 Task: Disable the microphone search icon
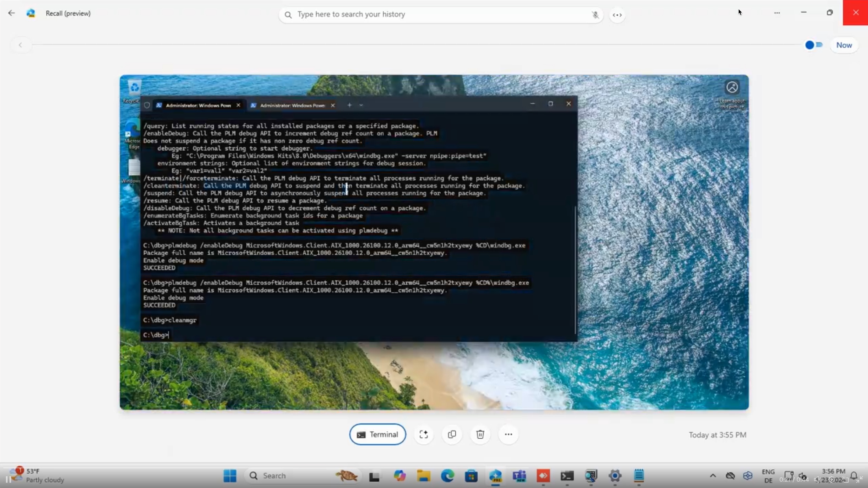[x=595, y=15]
